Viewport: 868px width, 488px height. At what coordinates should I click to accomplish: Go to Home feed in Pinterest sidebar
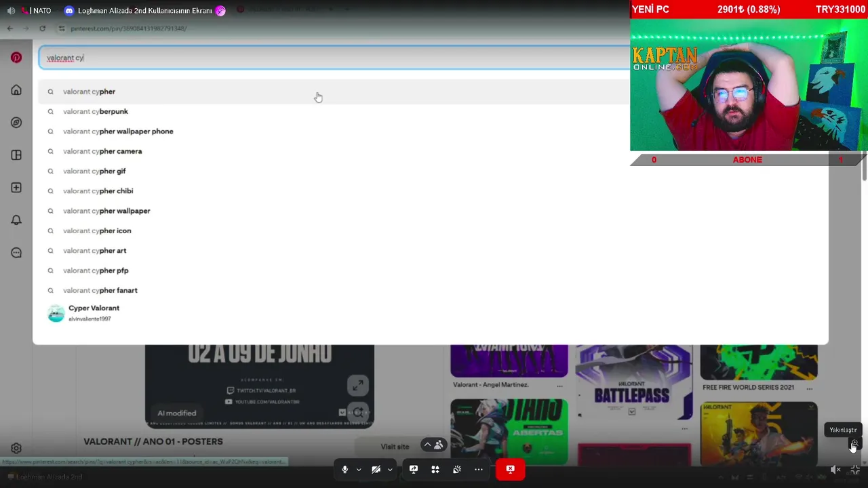[x=16, y=90]
